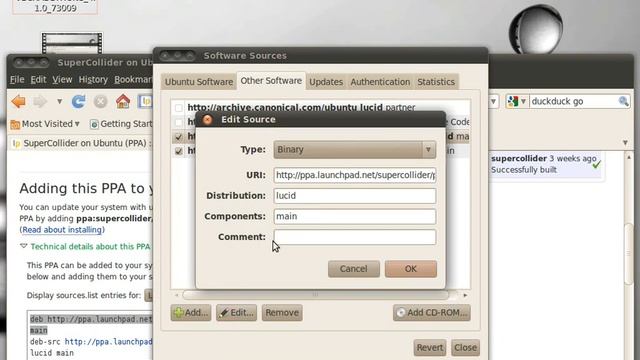This screenshot has width=640, height=360.
Task: Enable archive.canonical.com lucid partner checkbox
Action: [178, 108]
